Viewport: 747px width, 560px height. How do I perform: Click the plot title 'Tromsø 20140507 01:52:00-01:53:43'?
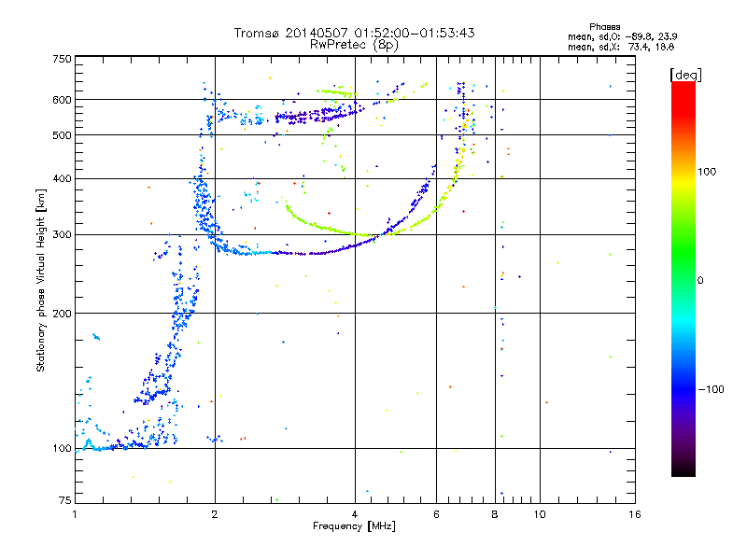tap(354, 33)
